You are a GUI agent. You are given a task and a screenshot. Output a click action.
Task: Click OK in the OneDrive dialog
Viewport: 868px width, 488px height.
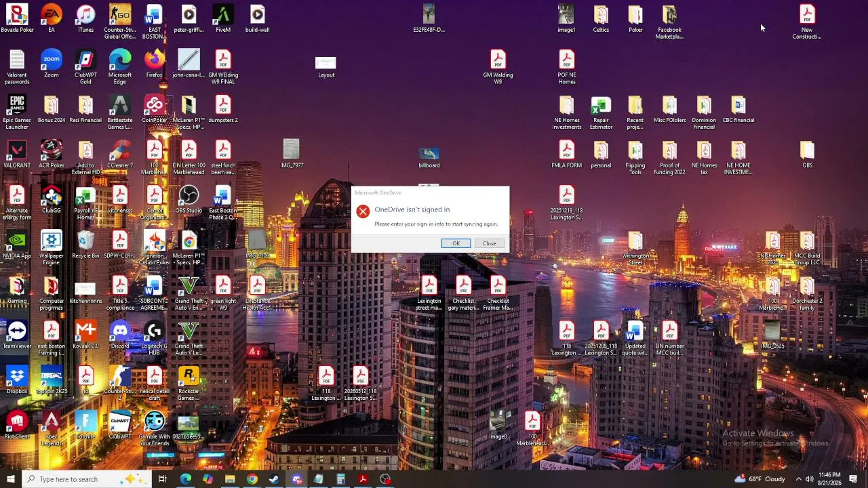456,243
